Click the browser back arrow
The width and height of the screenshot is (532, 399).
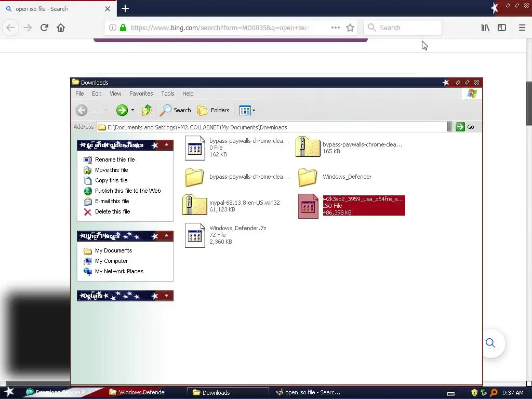tap(10, 28)
